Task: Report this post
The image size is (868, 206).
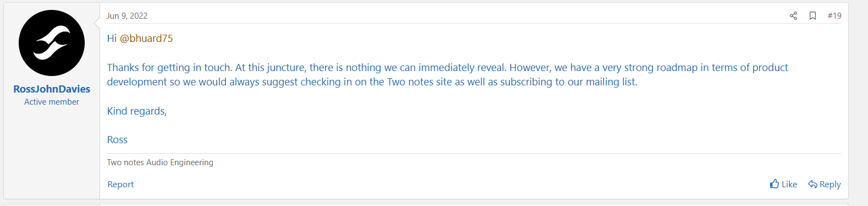Action: click(x=120, y=185)
